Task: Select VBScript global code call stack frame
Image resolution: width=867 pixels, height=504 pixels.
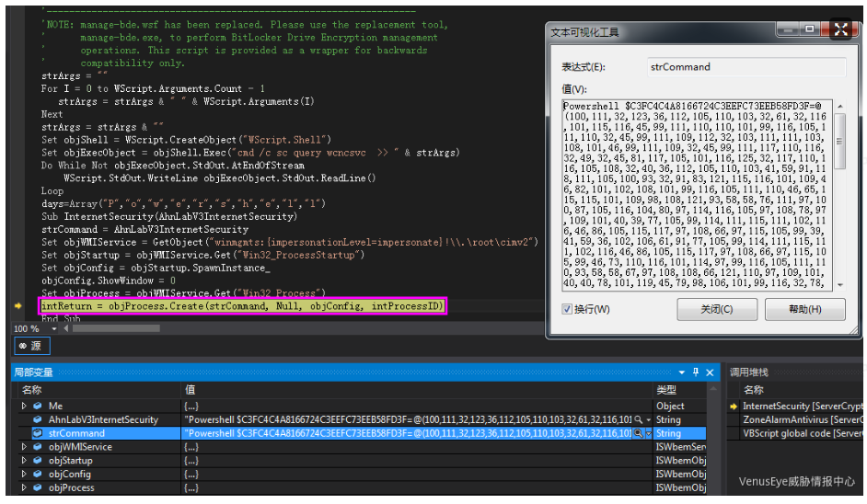Action: click(x=802, y=433)
